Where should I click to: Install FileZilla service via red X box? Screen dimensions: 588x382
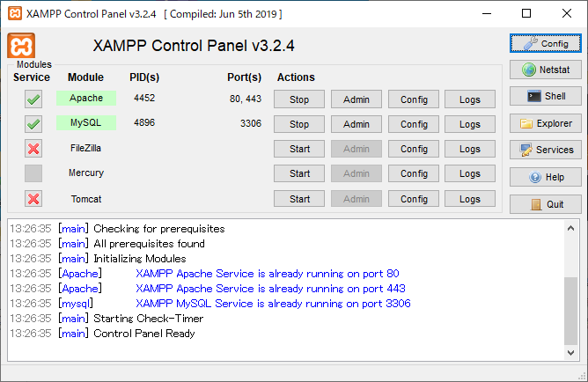33,149
